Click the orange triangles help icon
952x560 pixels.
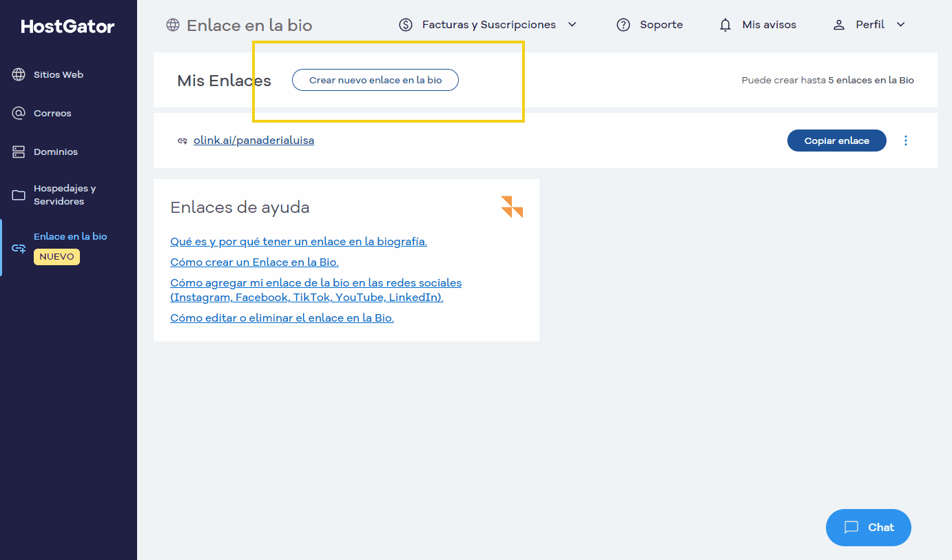(512, 207)
